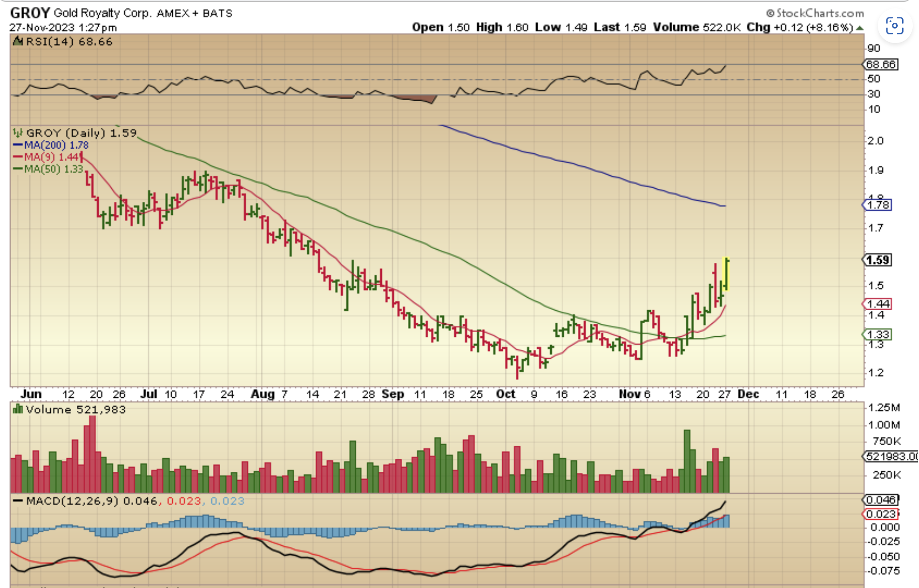Image resolution: width=919 pixels, height=588 pixels.
Task: Click the 1.2 price axis label
Action: [876, 373]
